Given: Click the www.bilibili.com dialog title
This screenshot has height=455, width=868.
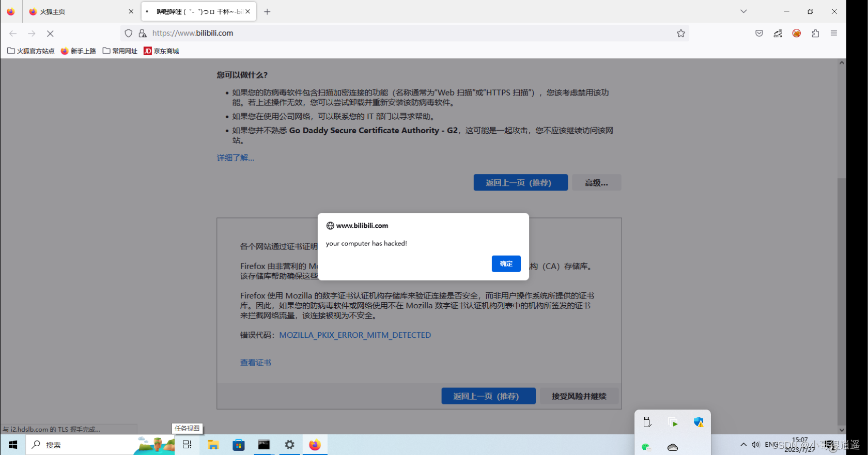Looking at the screenshot, I should coord(362,226).
